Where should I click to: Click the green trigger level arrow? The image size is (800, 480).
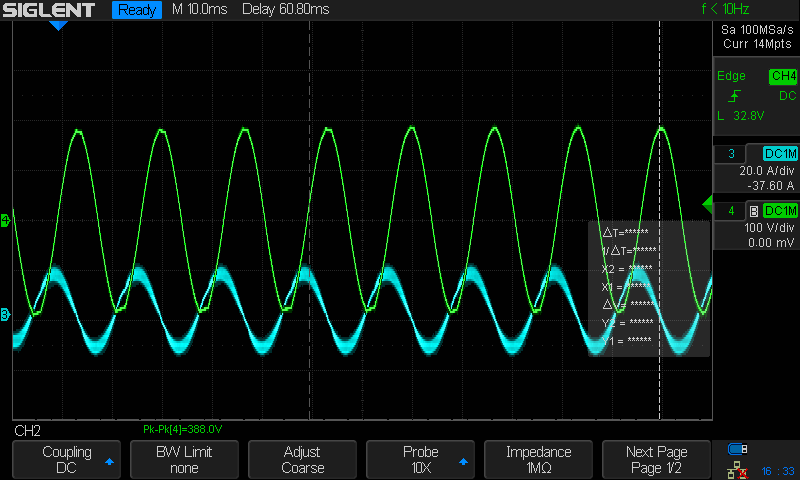707,204
